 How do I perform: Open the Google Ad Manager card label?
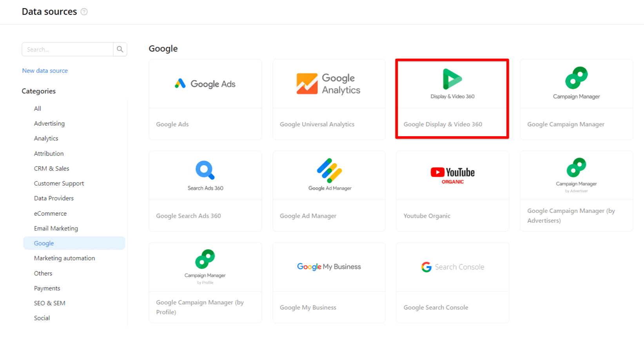click(308, 216)
